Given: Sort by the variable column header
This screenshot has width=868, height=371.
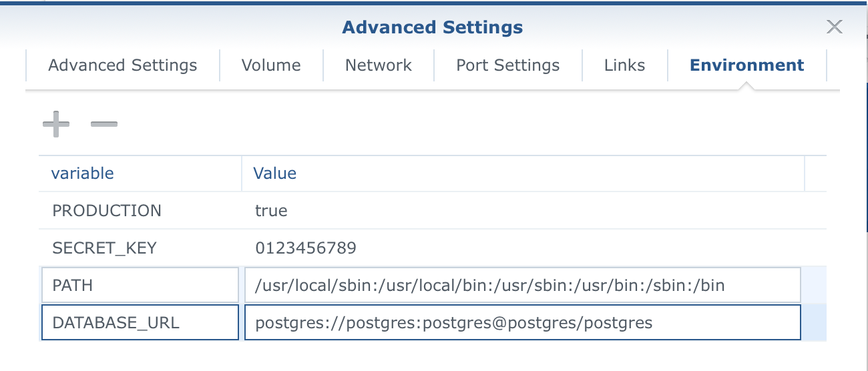Looking at the screenshot, I should [x=83, y=173].
